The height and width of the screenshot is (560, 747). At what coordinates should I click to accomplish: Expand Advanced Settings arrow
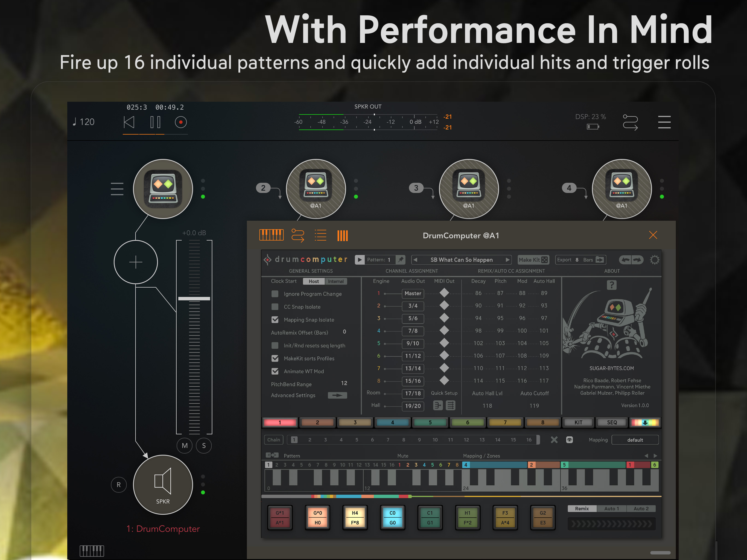click(x=337, y=395)
